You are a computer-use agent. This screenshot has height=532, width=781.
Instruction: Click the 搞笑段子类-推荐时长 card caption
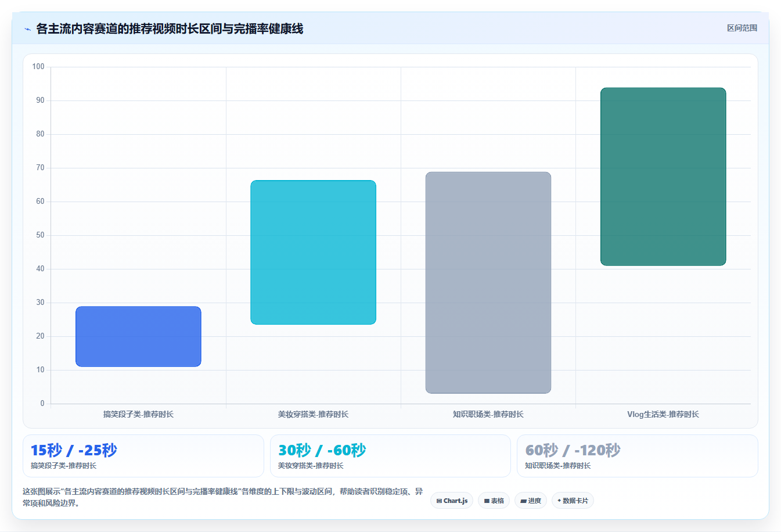tap(64, 466)
